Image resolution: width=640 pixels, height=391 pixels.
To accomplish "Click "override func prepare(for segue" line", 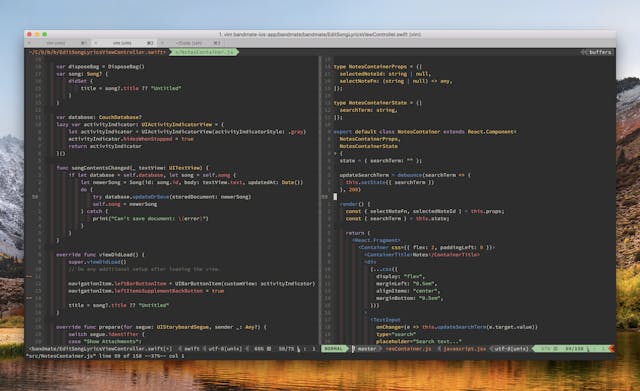I will pyautogui.click(x=161, y=327).
